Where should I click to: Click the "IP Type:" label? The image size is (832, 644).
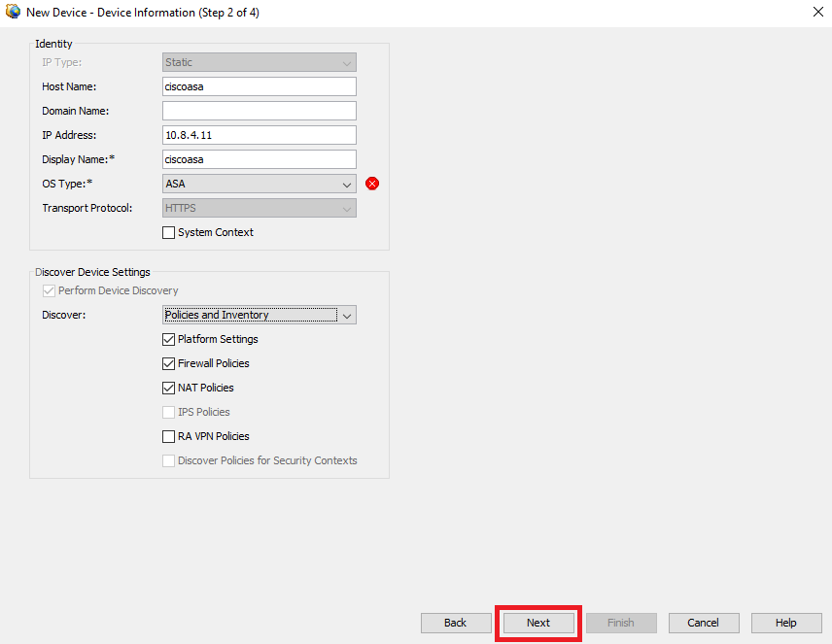pos(61,62)
